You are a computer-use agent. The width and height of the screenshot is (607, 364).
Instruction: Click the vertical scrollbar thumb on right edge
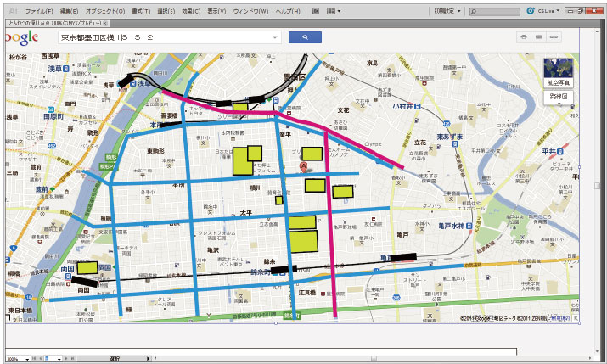[597, 186]
